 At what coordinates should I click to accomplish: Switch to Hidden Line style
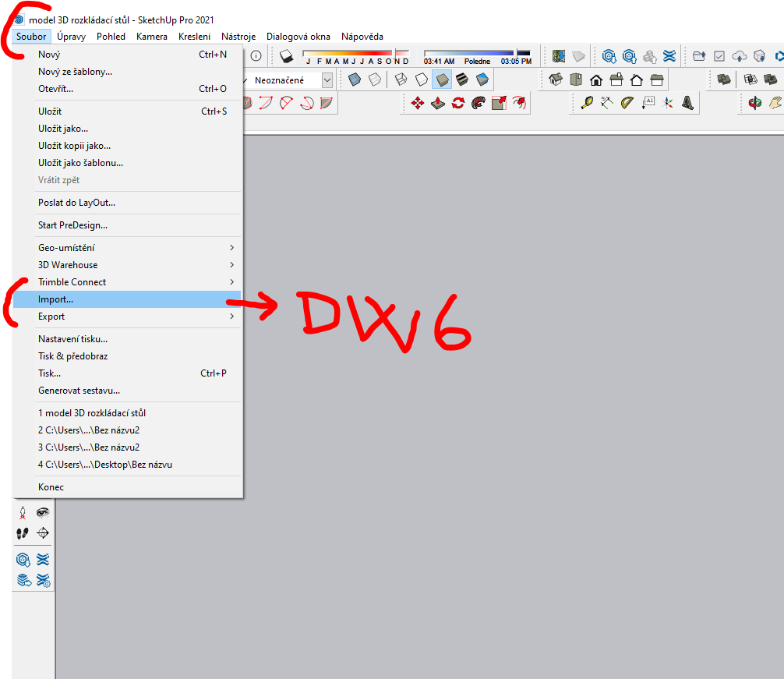tap(422, 80)
